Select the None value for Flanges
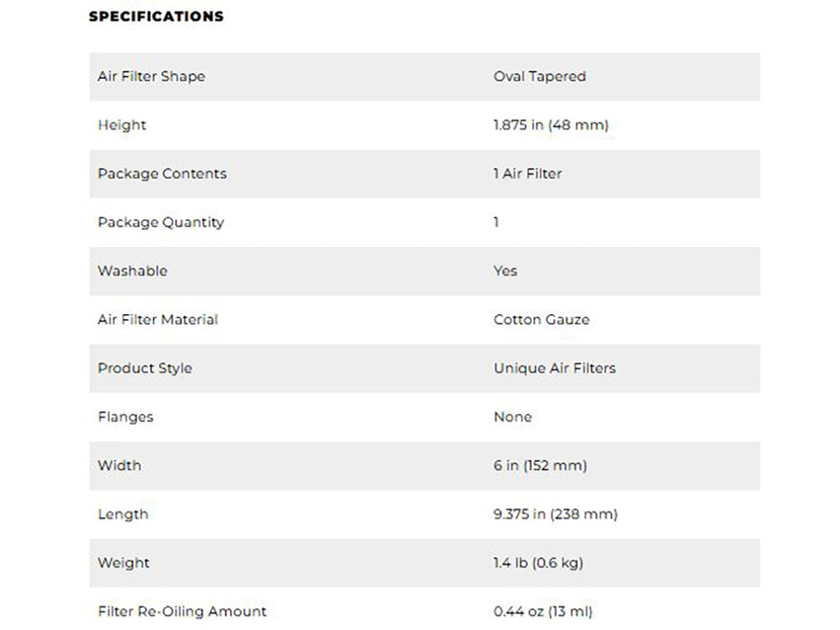The image size is (840, 630). pos(512,417)
